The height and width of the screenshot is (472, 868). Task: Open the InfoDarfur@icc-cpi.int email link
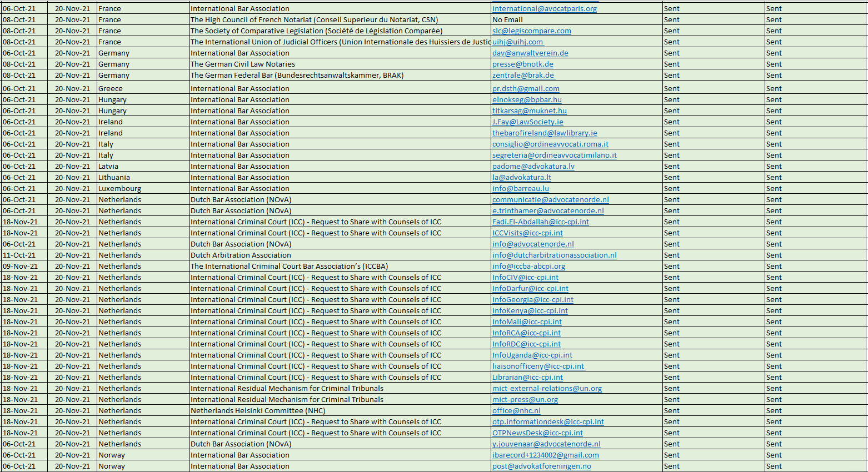click(530, 289)
